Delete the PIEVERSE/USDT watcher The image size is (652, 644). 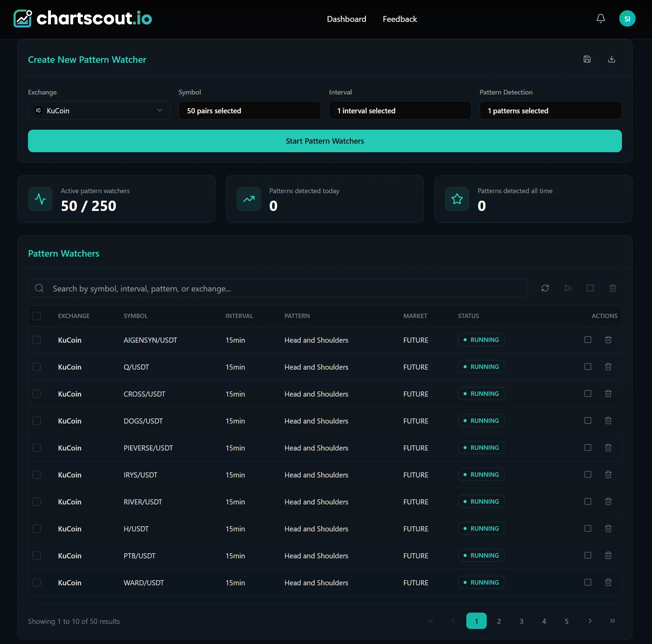point(608,447)
